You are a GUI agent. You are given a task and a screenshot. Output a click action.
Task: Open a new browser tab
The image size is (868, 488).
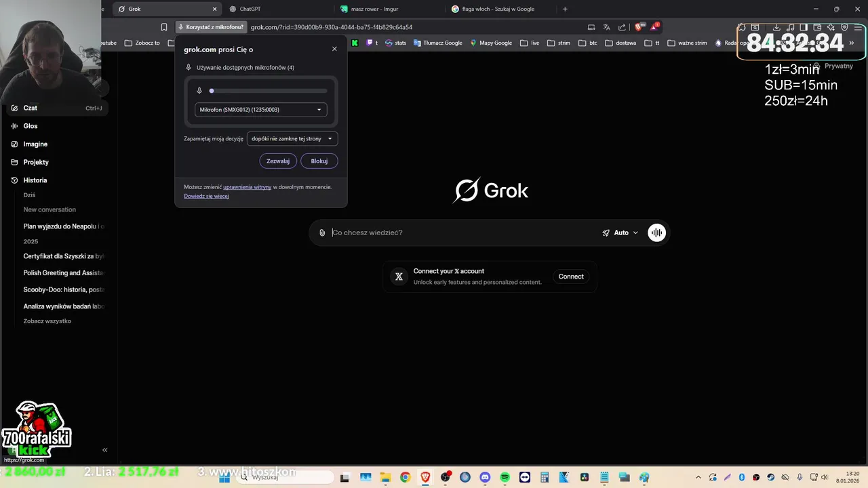(x=565, y=9)
